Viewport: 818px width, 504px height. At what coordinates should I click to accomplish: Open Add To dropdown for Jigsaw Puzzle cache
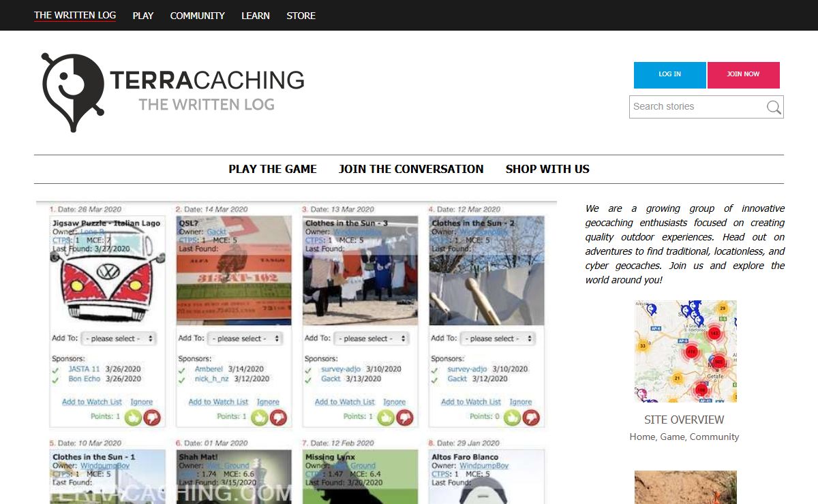tap(119, 338)
